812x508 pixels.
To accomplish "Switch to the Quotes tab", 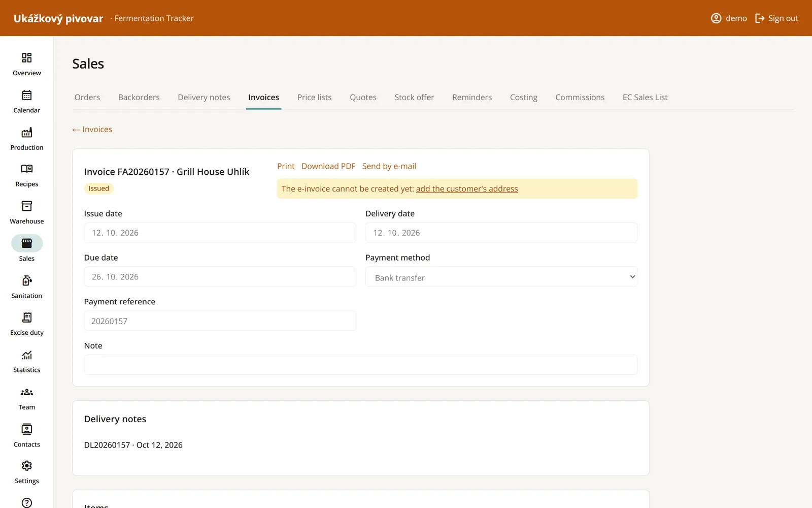I will pyautogui.click(x=363, y=98).
